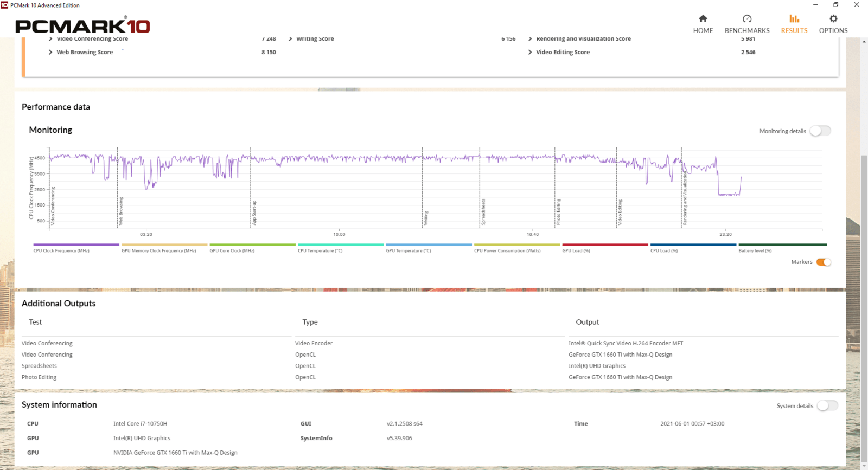Viewport: 868px width, 470px height.
Task: Expand the Writing Score row
Action: [311, 38]
